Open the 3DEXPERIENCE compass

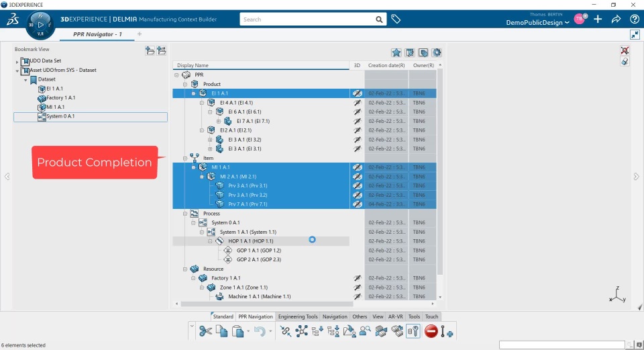[x=40, y=25]
